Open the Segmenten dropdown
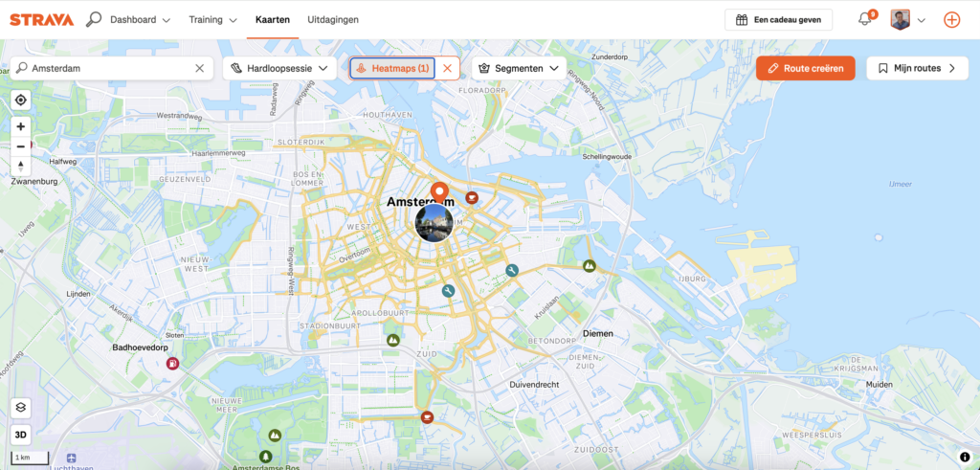Image resolution: width=980 pixels, height=470 pixels. (x=518, y=68)
